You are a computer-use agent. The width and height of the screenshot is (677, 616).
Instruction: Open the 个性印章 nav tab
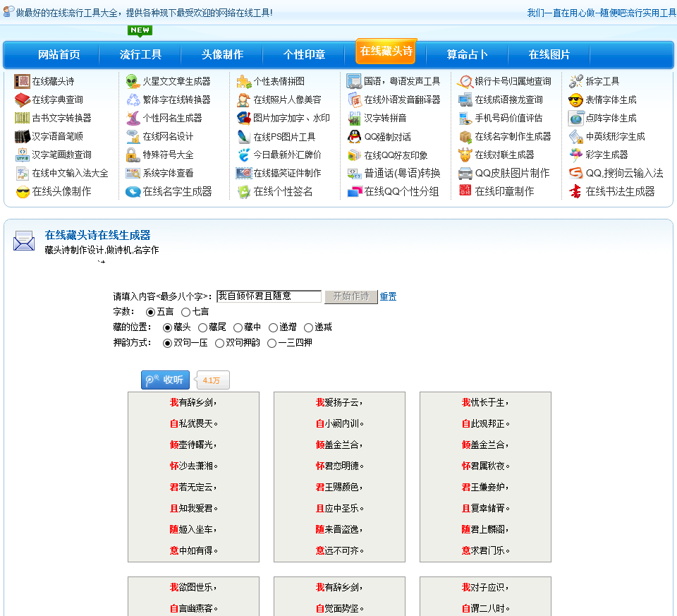[x=304, y=54]
